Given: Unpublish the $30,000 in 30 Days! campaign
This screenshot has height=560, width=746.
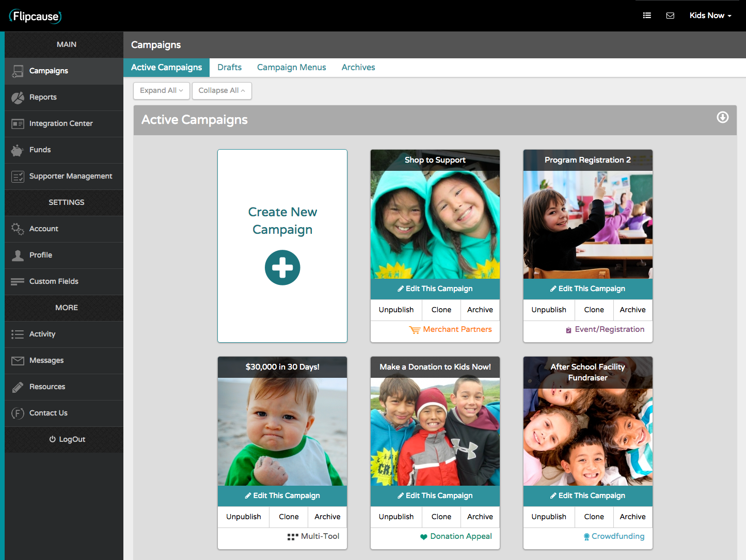Looking at the screenshot, I should [x=243, y=517].
